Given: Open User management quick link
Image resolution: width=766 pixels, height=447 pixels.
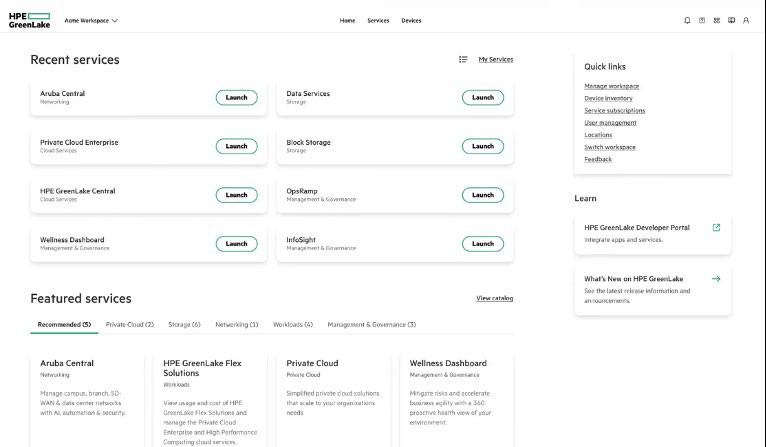Looking at the screenshot, I should pyautogui.click(x=610, y=123).
